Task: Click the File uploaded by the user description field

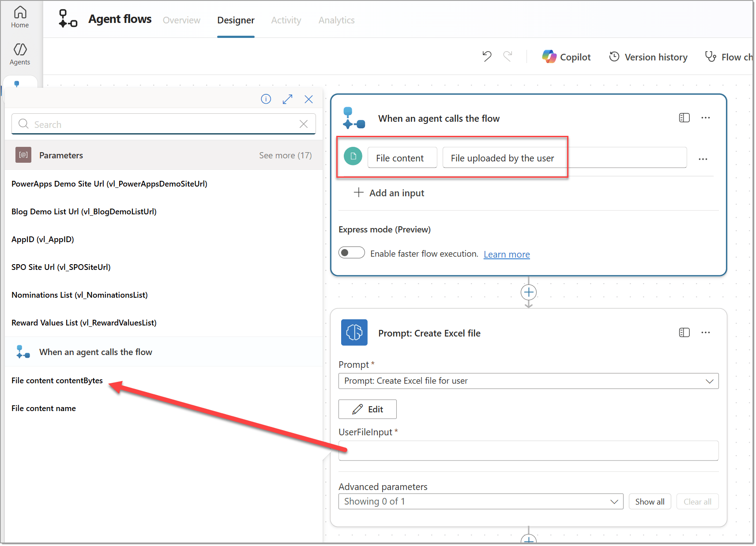Action: [x=564, y=158]
